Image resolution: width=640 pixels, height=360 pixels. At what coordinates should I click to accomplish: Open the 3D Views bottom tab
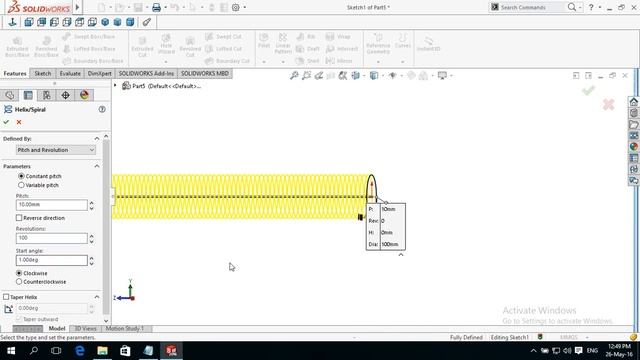85,329
